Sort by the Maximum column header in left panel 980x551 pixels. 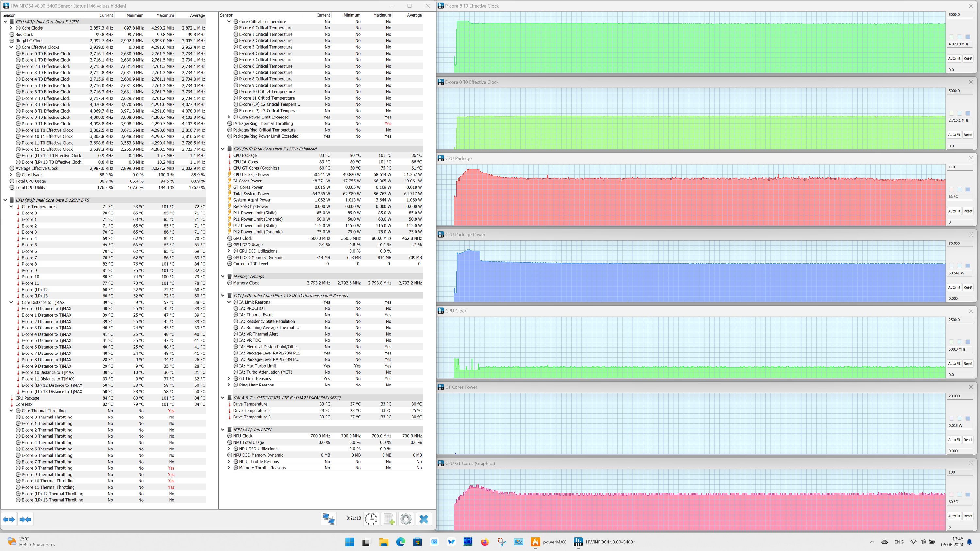tap(165, 15)
